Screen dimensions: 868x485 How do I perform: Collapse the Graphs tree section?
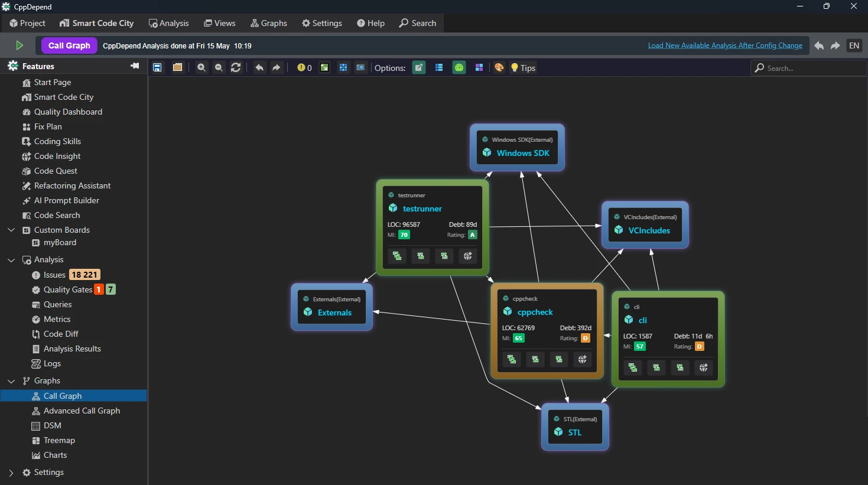coord(11,380)
